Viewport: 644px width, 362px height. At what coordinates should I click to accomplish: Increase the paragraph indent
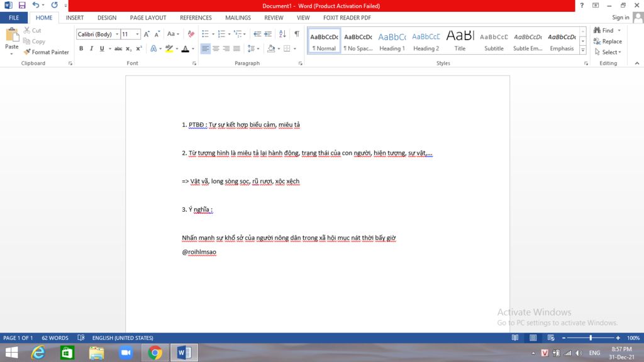coord(268,34)
